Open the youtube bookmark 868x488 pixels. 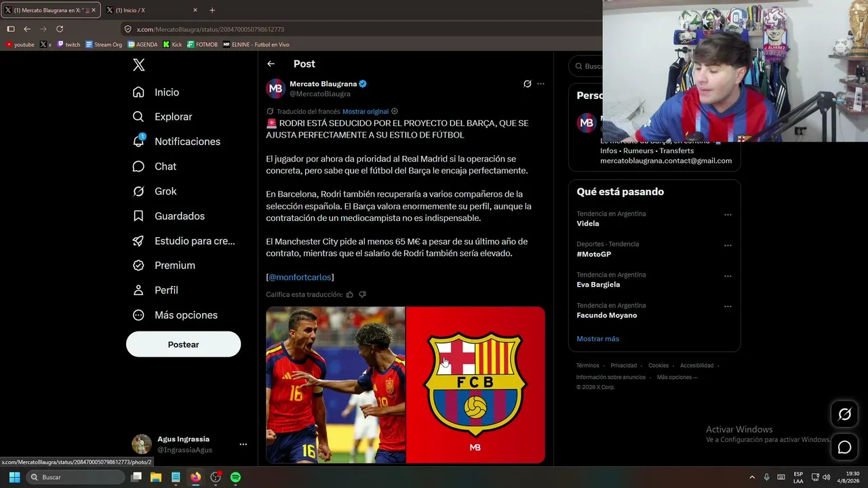[20, 45]
